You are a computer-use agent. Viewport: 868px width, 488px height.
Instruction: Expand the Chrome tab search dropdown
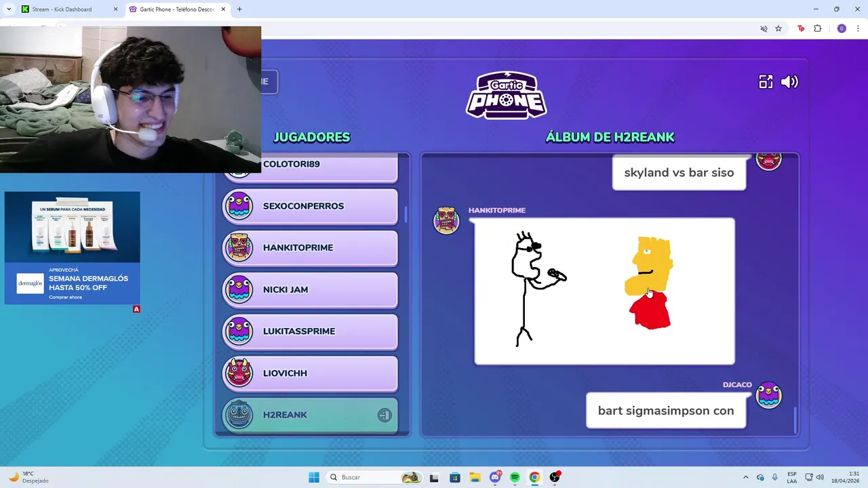(x=9, y=9)
